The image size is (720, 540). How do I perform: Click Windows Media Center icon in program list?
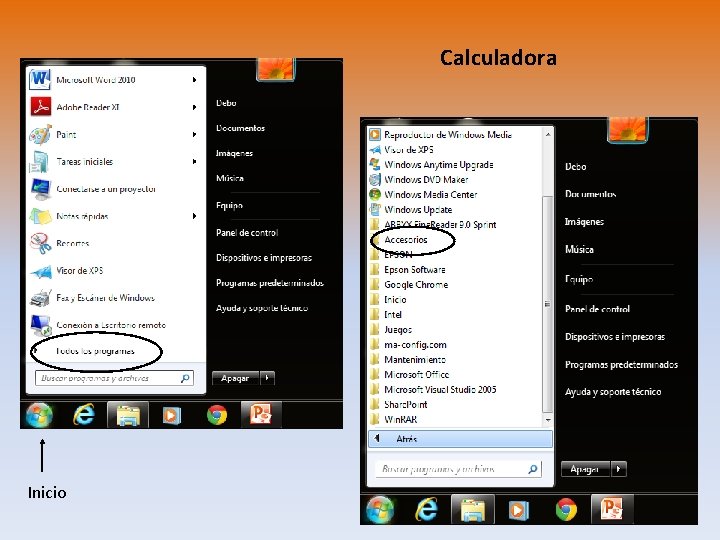(x=375, y=194)
